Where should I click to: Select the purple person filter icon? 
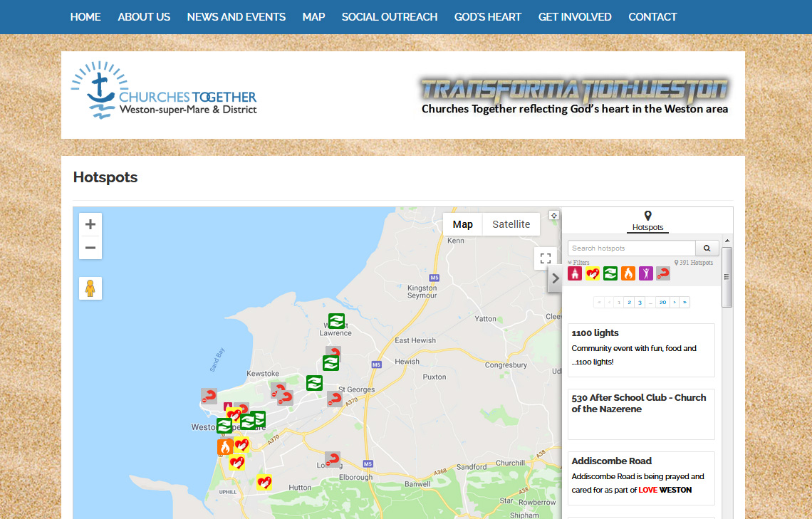[x=645, y=273]
